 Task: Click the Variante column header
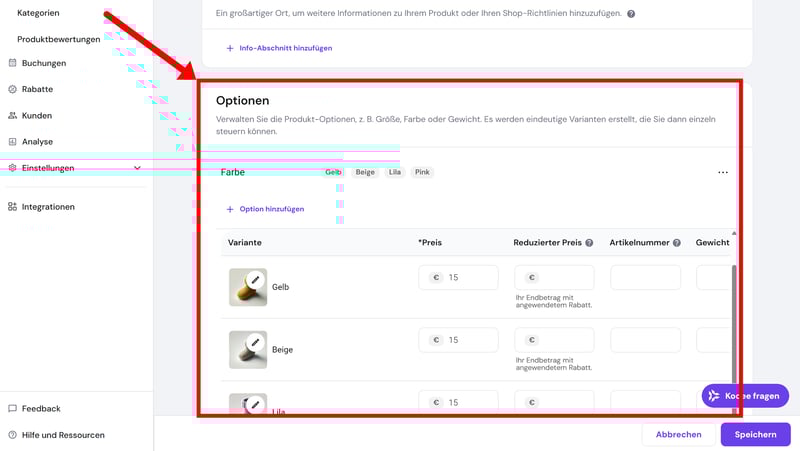(244, 243)
